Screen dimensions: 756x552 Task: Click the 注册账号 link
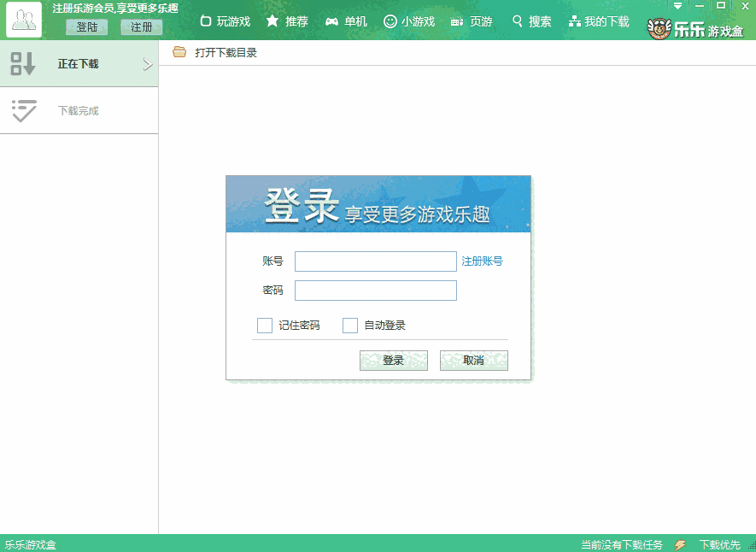[x=482, y=261]
